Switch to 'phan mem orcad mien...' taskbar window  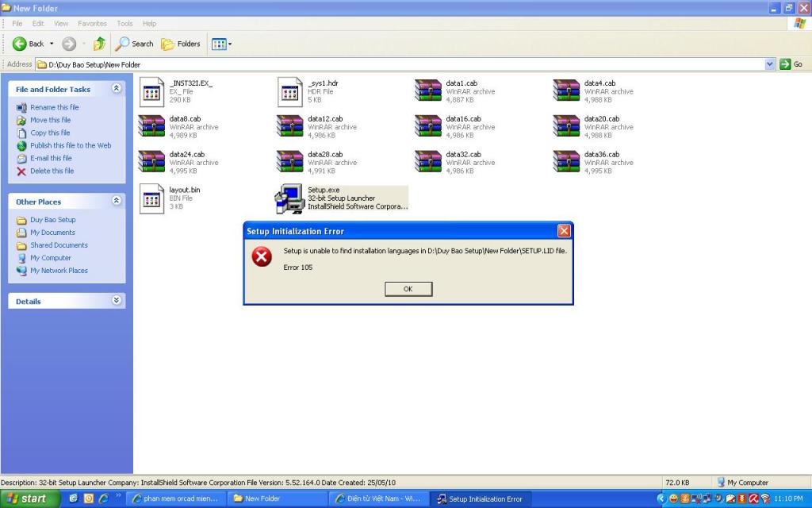tap(177, 498)
